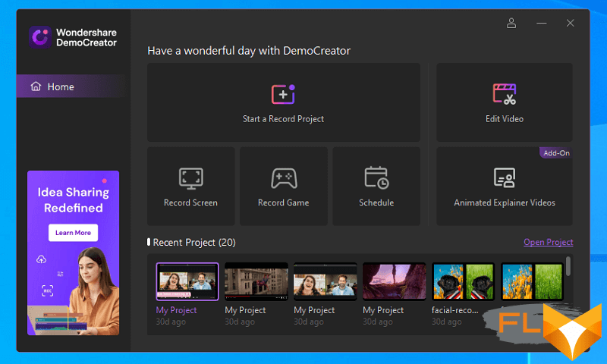Click the user account profile icon
This screenshot has height=364, width=607.
(512, 24)
